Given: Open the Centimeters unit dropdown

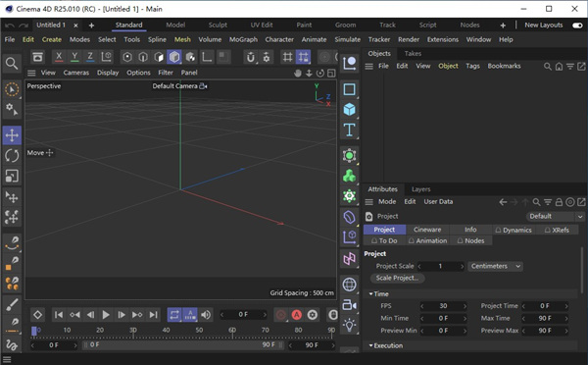Looking at the screenshot, I should click(x=495, y=266).
